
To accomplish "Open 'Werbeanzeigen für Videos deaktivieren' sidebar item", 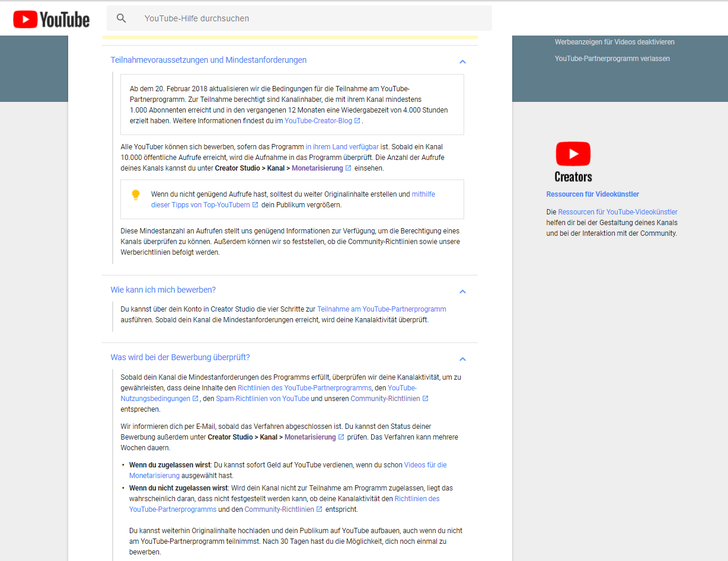I will [x=614, y=42].
